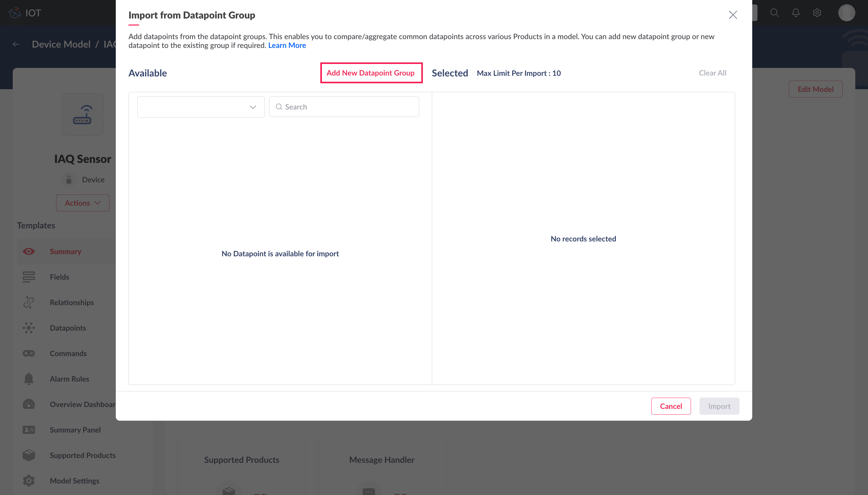Viewport: 868px width, 495px height.
Task: Open the Learn More link
Action: [x=287, y=45]
